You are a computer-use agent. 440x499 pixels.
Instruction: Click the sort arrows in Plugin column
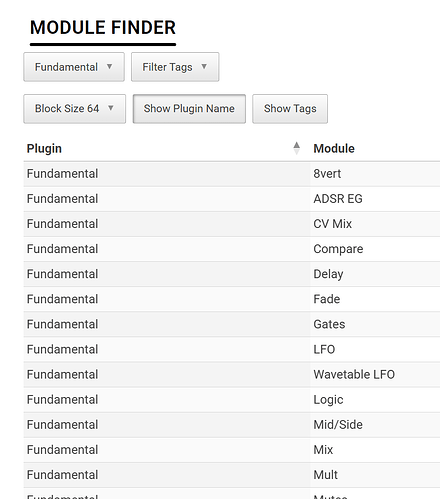[296, 148]
